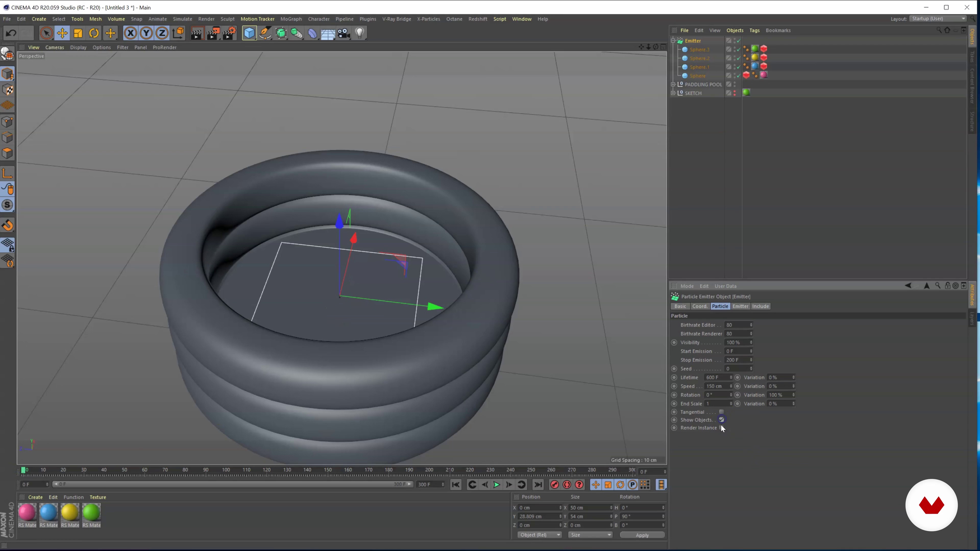Screen dimensions: 980x551
Task: Open the Simulate menu
Action: 182,19
